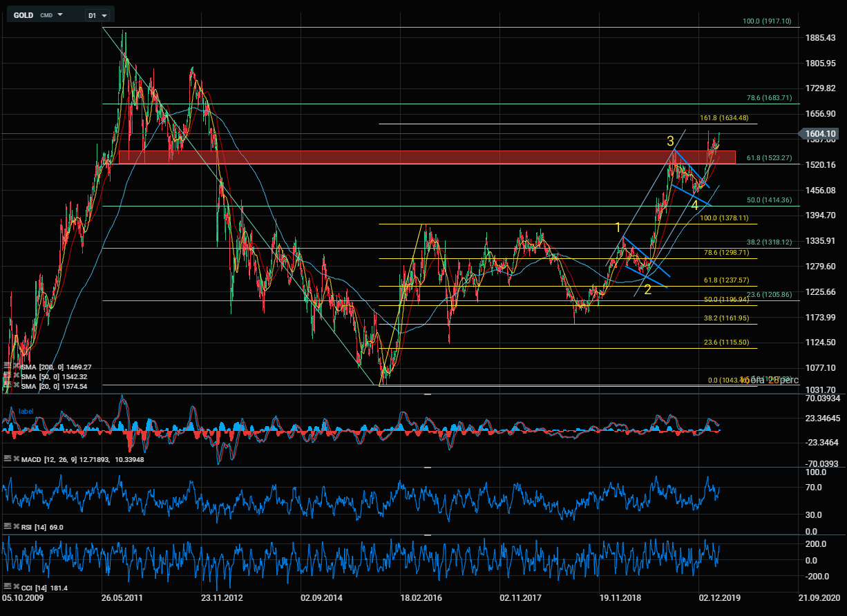Image resolution: width=847 pixels, height=616 pixels.
Task: Open the GOLD CMD symbol dropdown
Action: 60,15
